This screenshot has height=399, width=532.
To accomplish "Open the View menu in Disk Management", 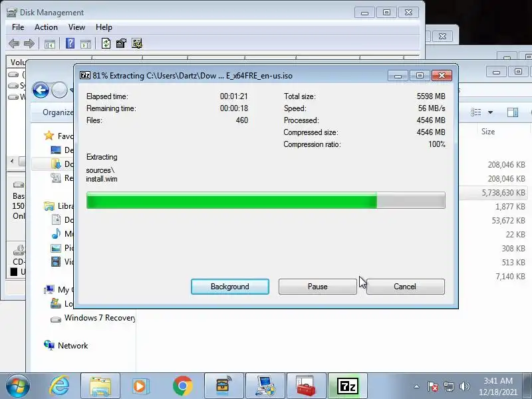I will click(x=76, y=27).
